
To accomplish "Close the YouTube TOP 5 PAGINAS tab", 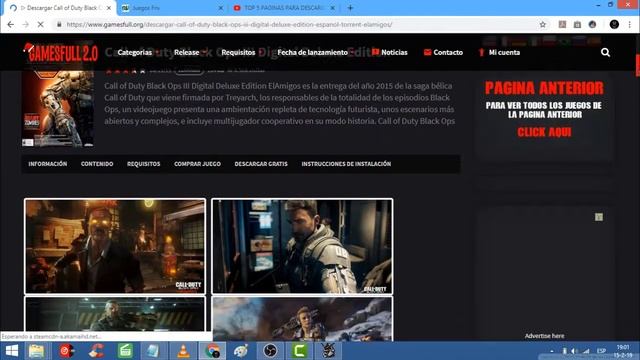I will [x=333, y=8].
